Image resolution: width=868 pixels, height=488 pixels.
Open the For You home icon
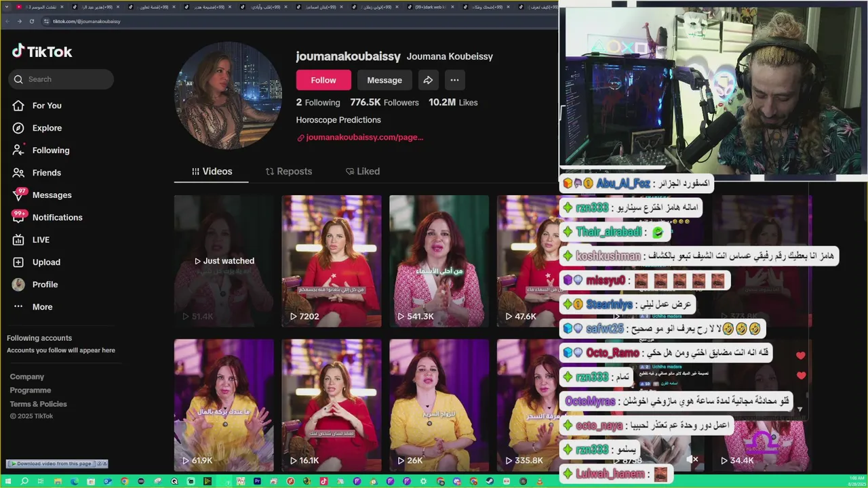point(18,106)
